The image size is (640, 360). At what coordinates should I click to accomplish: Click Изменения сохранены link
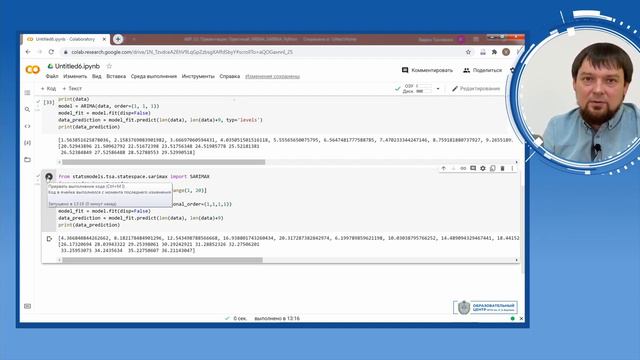click(x=272, y=76)
